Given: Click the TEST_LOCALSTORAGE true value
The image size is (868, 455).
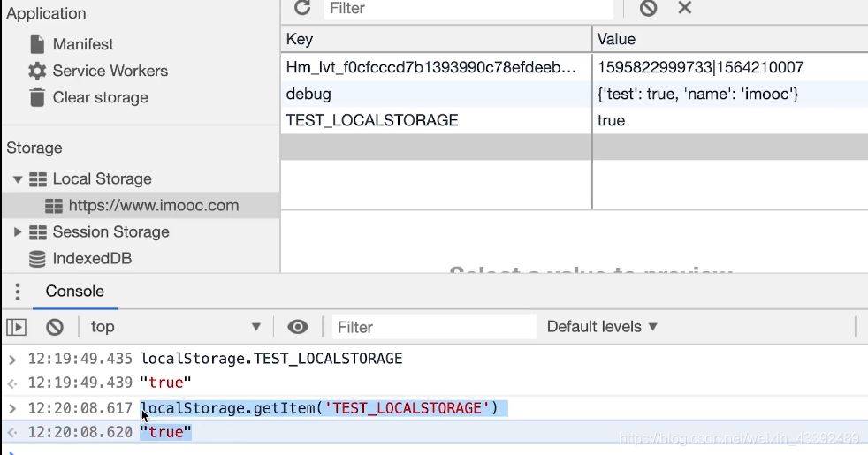Looking at the screenshot, I should [x=611, y=121].
